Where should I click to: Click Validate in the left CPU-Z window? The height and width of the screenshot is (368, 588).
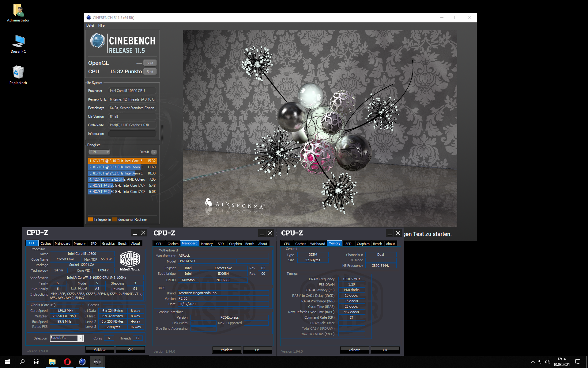coord(100,350)
